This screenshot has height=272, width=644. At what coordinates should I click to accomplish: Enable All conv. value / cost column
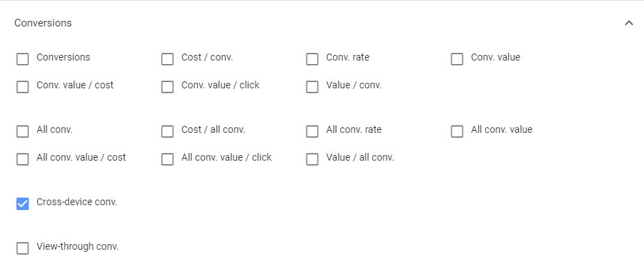[22, 159]
